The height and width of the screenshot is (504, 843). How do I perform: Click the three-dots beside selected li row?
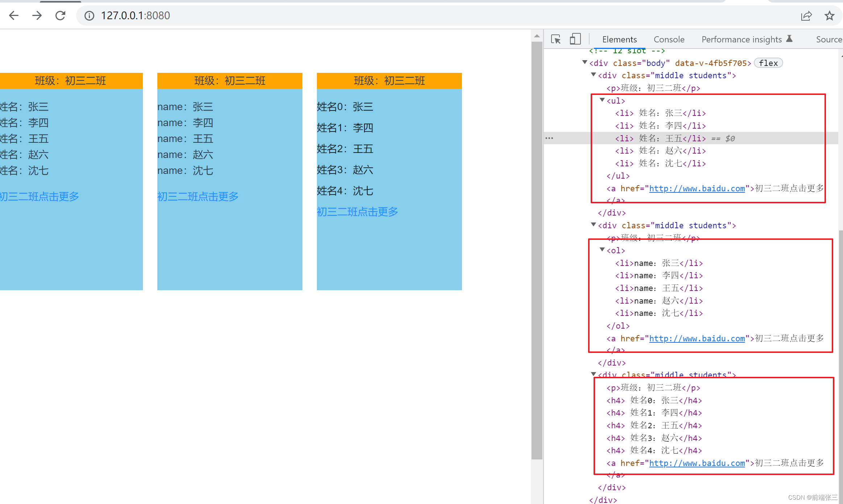pyautogui.click(x=549, y=138)
